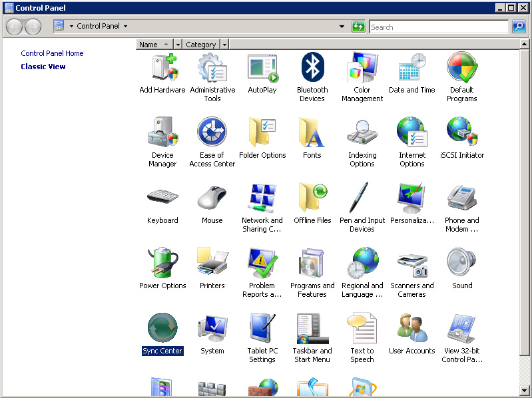Open Color Management
Viewport: 532px width, 398px height.
(x=362, y=77)
